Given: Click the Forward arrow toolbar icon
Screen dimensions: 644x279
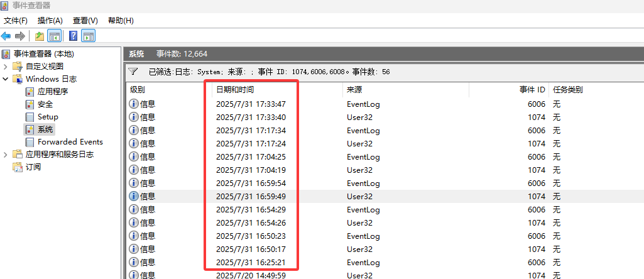Looking at the screenshot, I should (19, 36).
